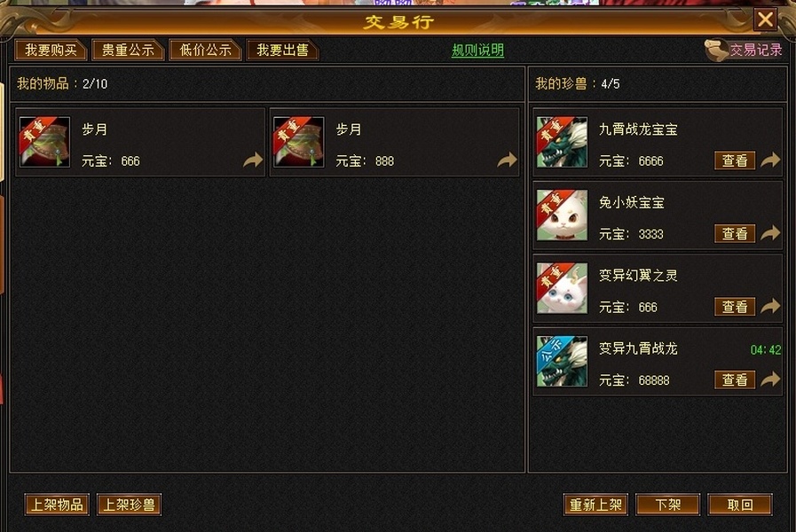Click share arrow beside 变异幻翼之灵
796x532 pixels.
click(770, 306)
